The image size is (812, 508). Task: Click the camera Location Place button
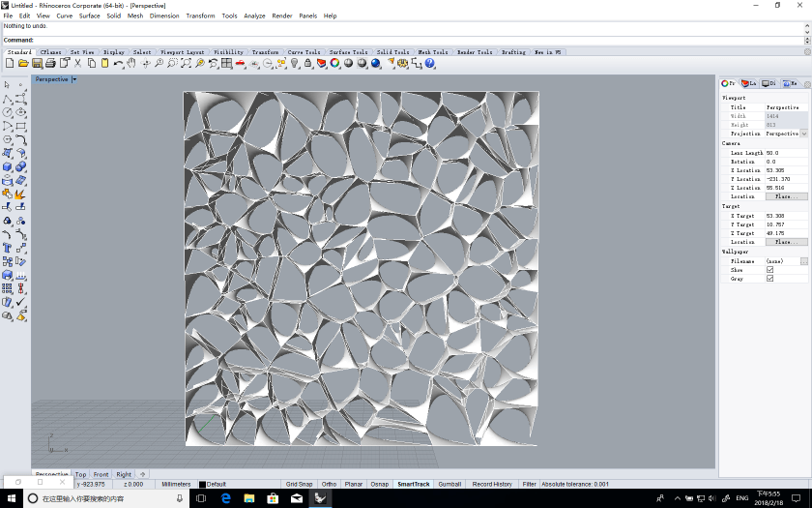coord(785,196)
